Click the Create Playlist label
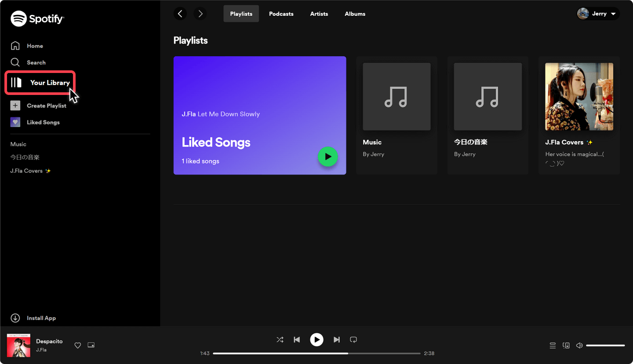This screenshot has height=364, width=633. (x=47, y=106)
